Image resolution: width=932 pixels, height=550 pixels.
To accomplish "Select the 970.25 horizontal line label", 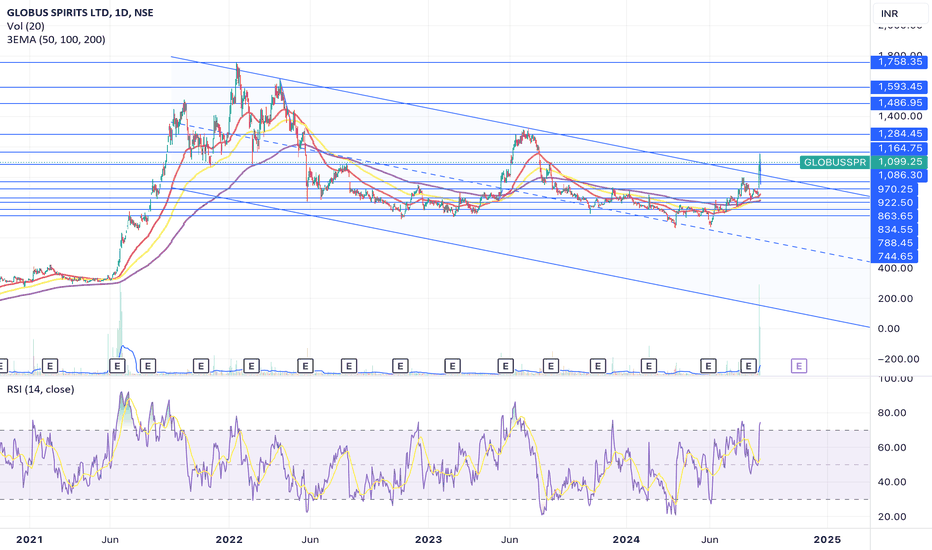I will [x=895, y=189].
